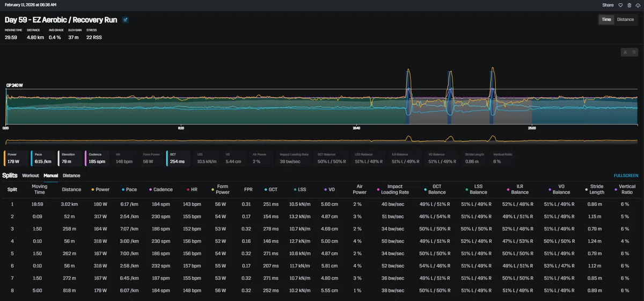Toggle the Cadence metric on the chart
The height and width of the screenshot is (301, 644).
pyautogui.click(x=98, y=157)
